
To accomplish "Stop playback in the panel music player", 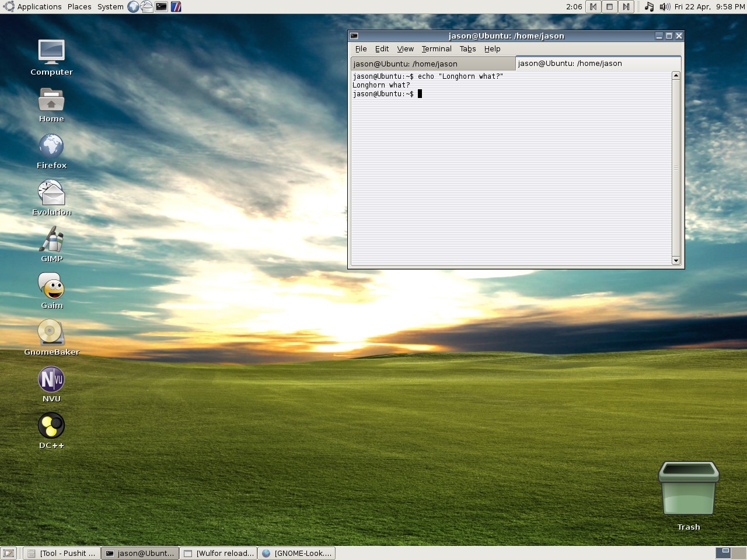I will tap(609, 7).
